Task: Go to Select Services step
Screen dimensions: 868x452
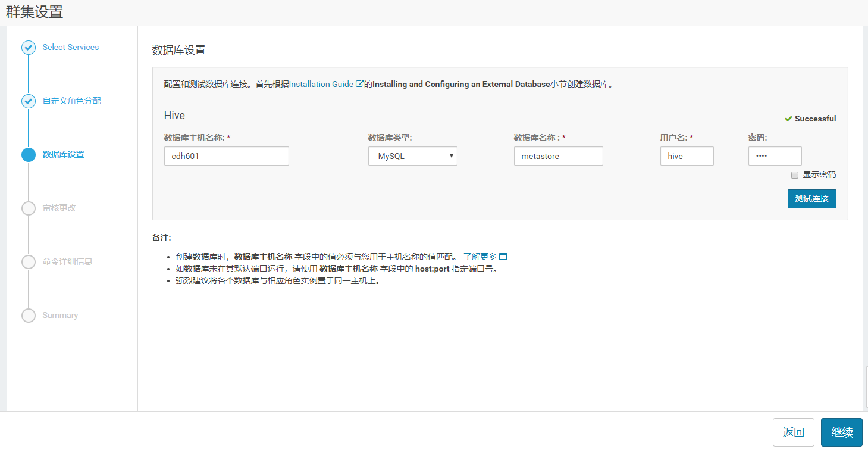Action: click(x=71, y=48)
